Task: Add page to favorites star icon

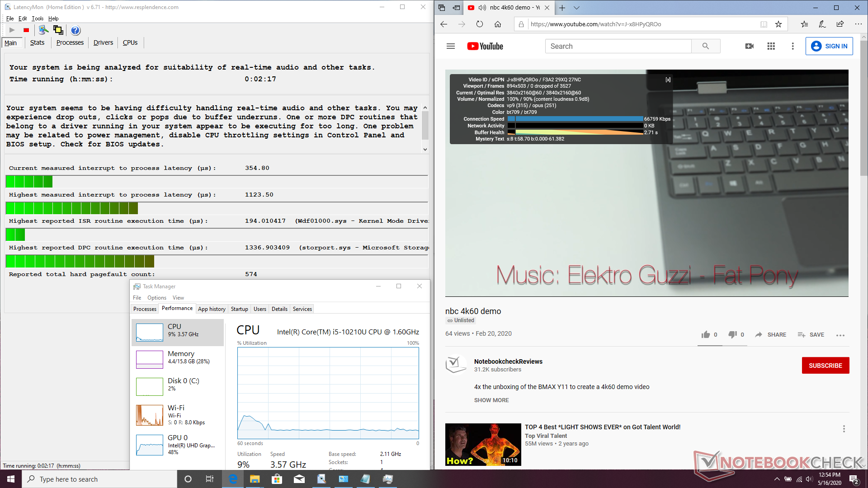Action: (778, 24)
